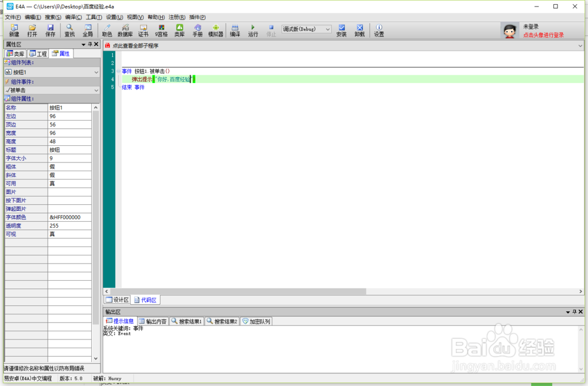Click the 点击头像进行登录 link

tap(543, 35)
